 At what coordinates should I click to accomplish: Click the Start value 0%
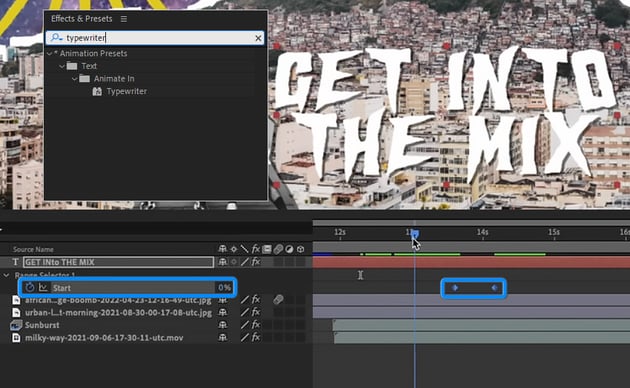tap(224, 288)
